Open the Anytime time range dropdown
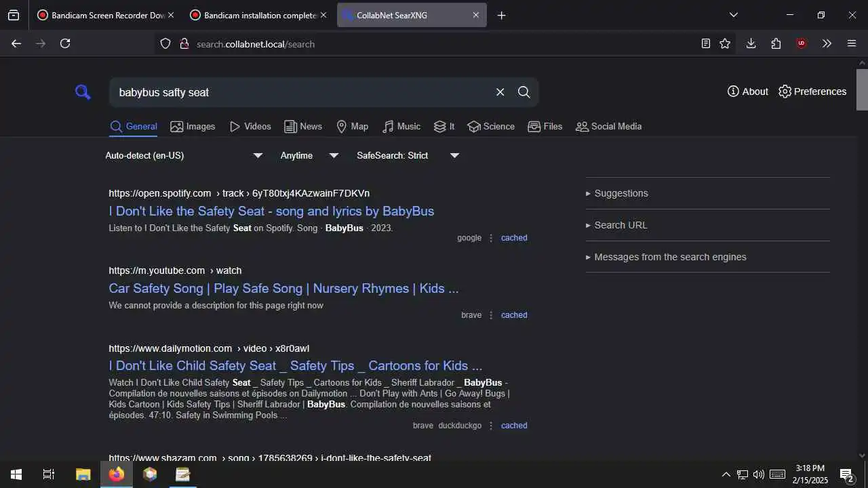 [309, 156]
